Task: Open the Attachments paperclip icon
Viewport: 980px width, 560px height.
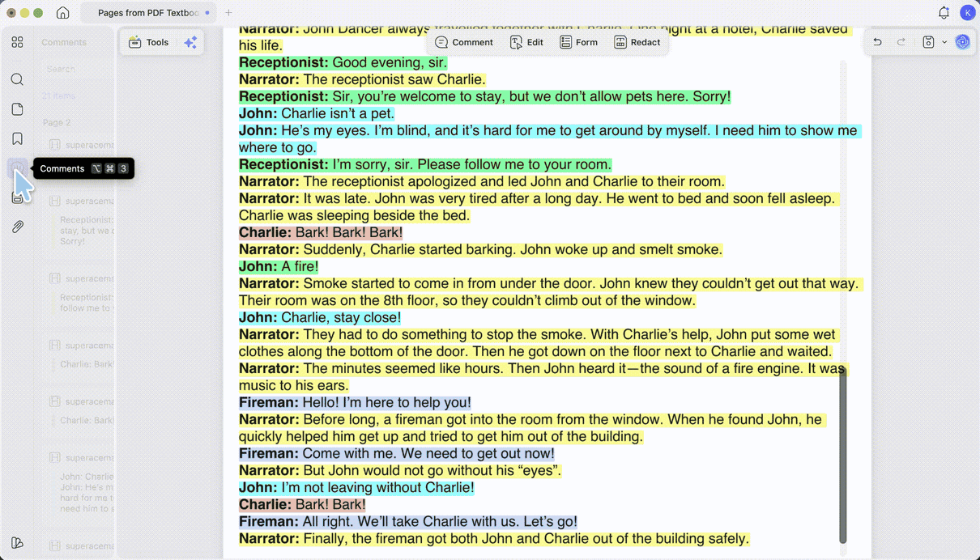Action: 17,227
